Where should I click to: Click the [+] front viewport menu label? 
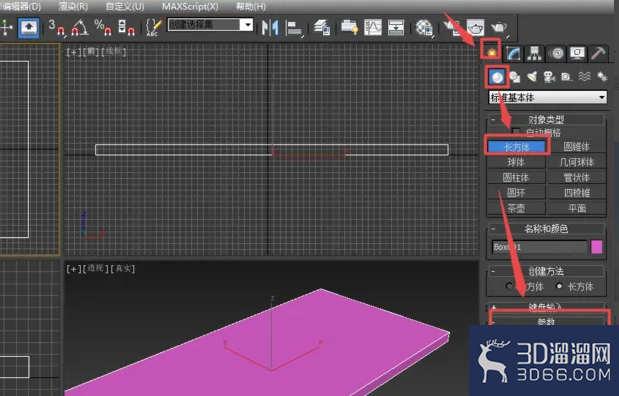(x=73, y=52)
